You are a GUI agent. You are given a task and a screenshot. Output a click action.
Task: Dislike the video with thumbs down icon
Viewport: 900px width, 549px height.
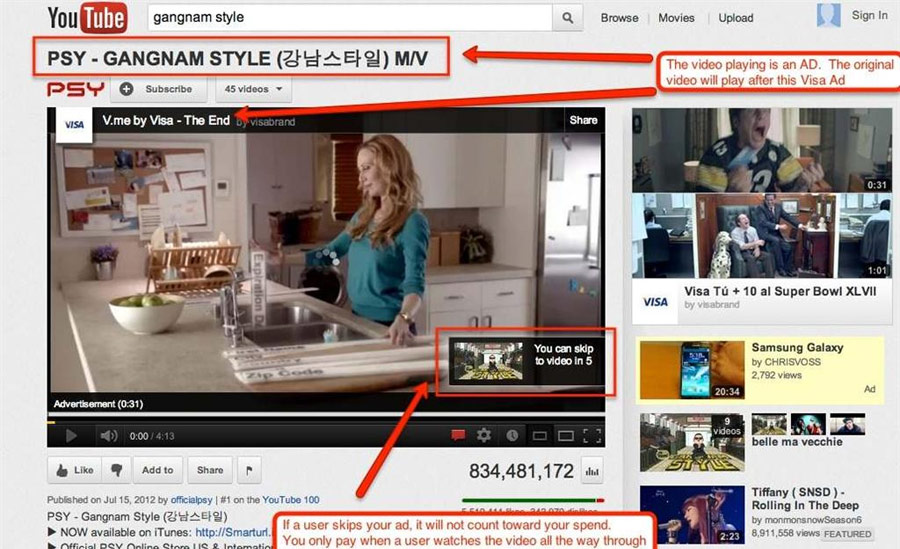click(x=117, y=470)
